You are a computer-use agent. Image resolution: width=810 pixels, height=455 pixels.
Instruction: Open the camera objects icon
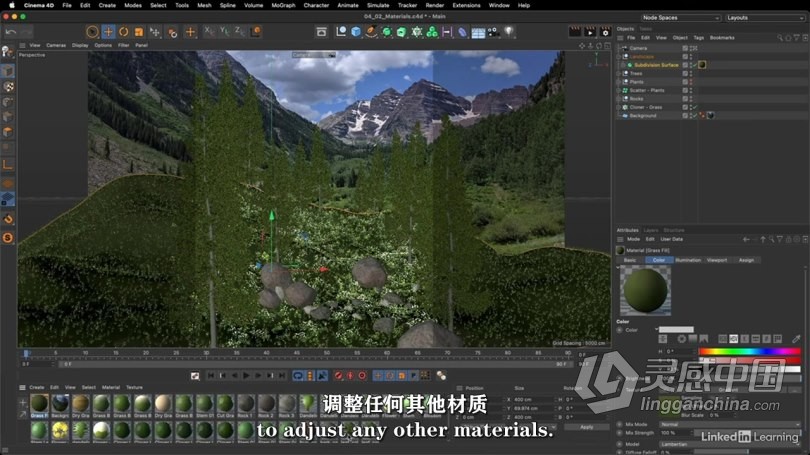tap(493, 32)
